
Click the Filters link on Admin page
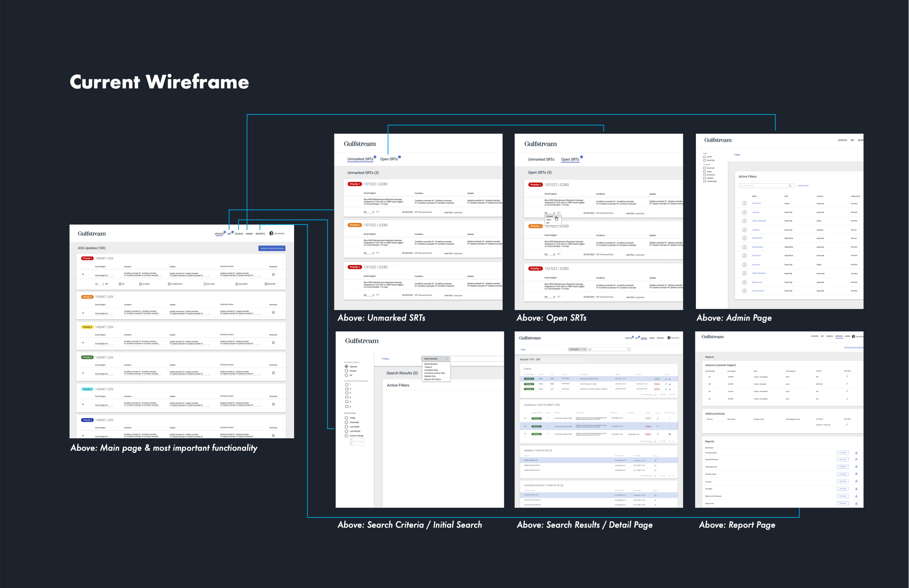(x=737, y=155)
